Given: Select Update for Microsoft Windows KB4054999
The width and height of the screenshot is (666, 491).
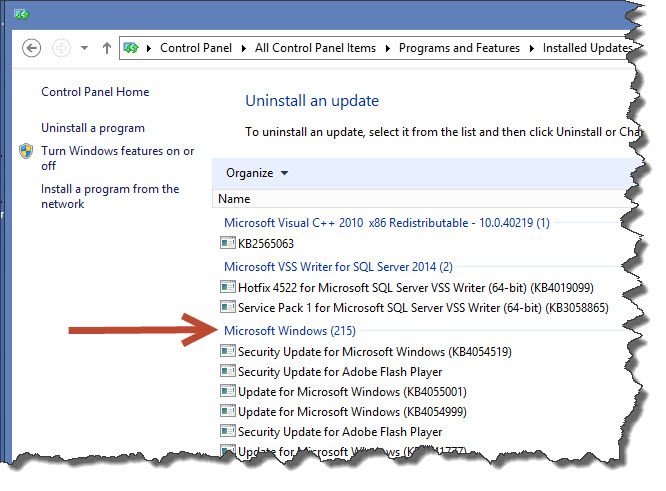Looking at the screenshot, I should [352, 412].
